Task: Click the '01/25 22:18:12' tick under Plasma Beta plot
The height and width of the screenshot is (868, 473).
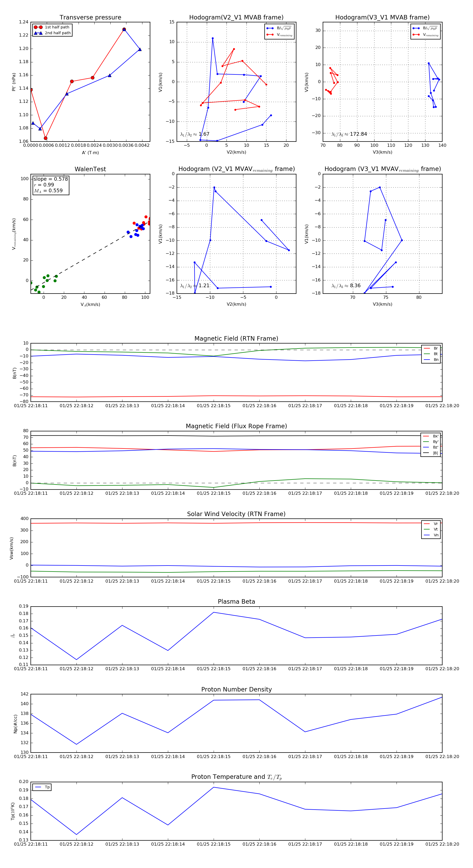Action: (x=76, y=669)
